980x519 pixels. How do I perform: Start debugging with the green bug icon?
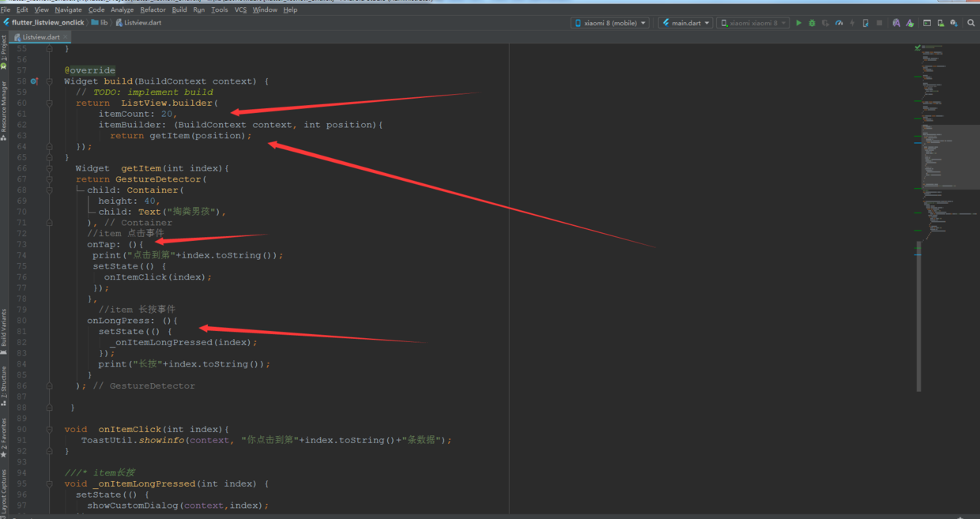click(812, 23)
